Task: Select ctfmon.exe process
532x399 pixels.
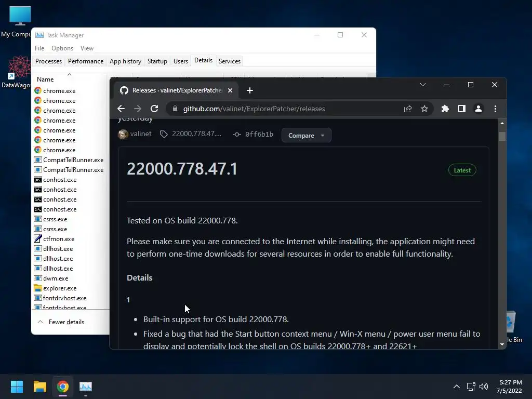Action: [71, 239]
